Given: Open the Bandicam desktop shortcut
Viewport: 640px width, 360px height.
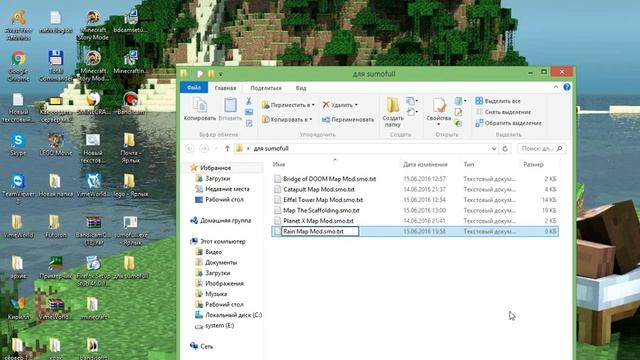Looking at the screenshot, I should click(x=130, y=104).
